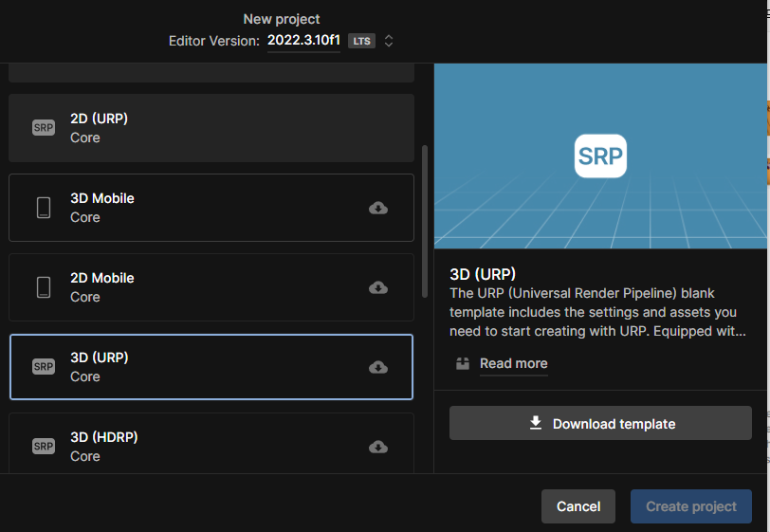This screenshot has height=532, width=770.
Task: Click the SRP icon on 3D (URP) row
Action: tap(44, 367)
